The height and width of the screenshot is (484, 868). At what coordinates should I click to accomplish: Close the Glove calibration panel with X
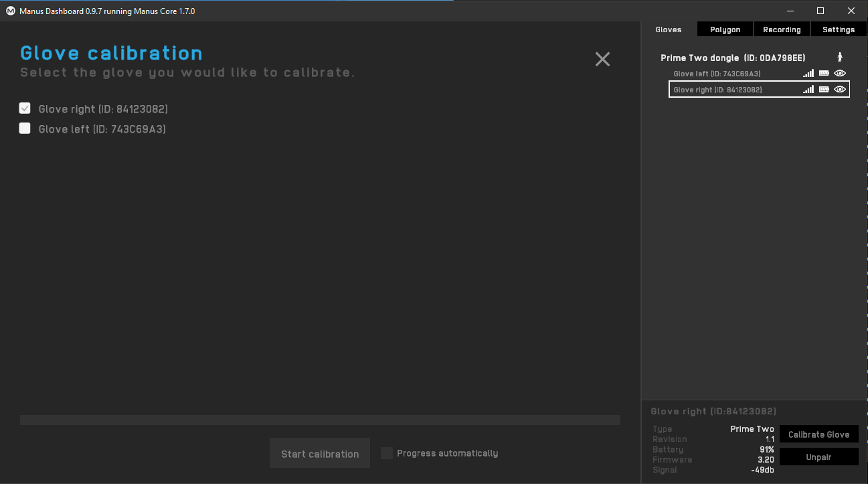602,59
